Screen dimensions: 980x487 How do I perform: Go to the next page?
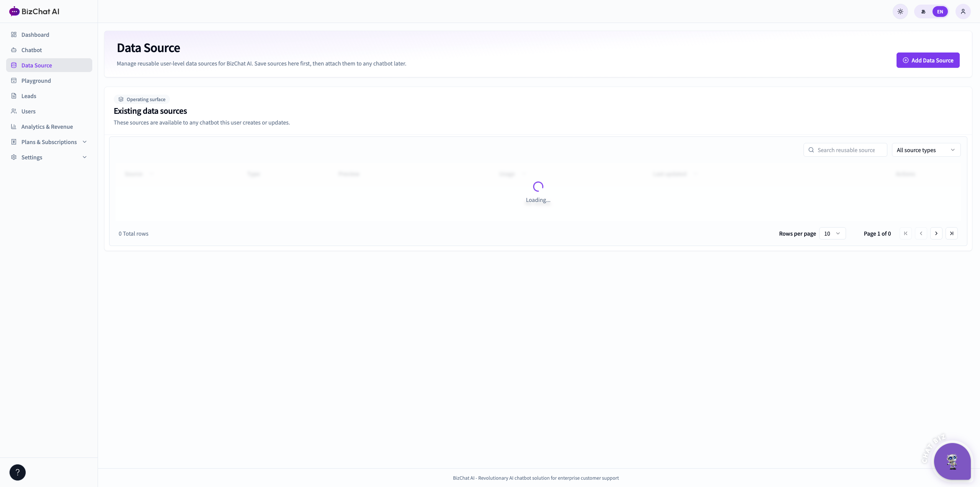click(936, 233)
